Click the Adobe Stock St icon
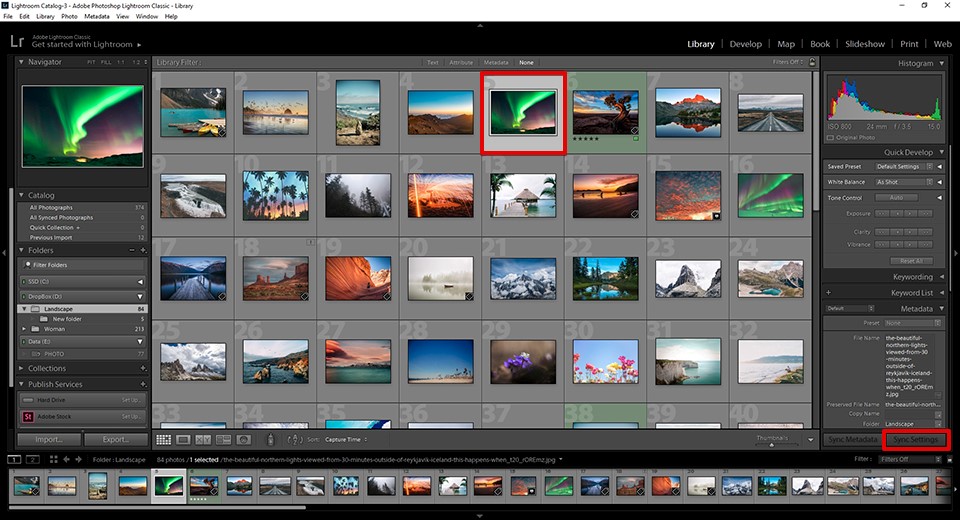The image size is (960, 520). 28,416
